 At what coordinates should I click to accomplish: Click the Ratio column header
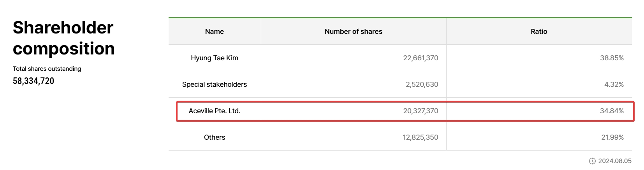click(x=539, y=32)
